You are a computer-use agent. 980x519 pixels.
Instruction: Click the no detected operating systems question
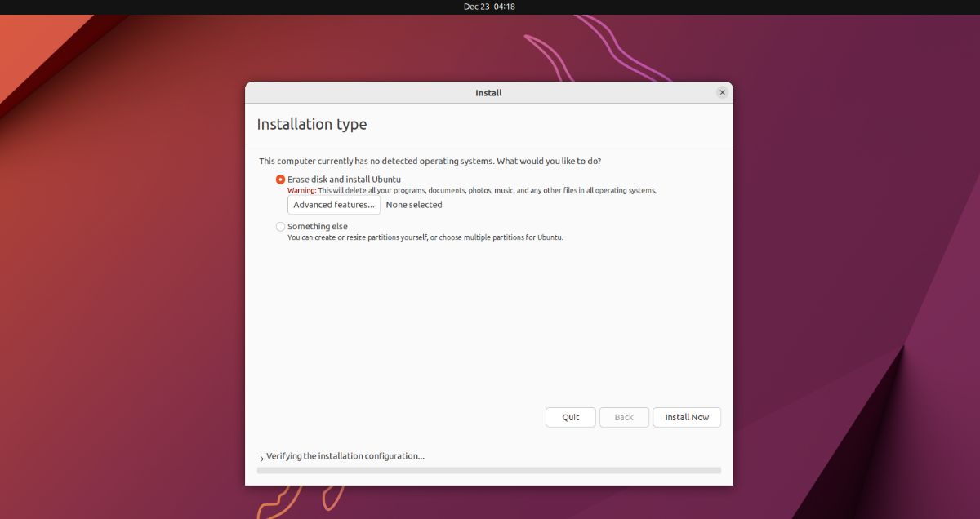pyautogui.click(x=430, y=162)
